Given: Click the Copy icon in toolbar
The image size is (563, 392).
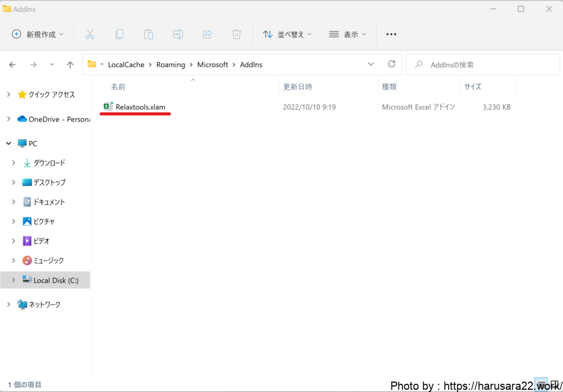Looking at the screenshot, I should [119, 34].
